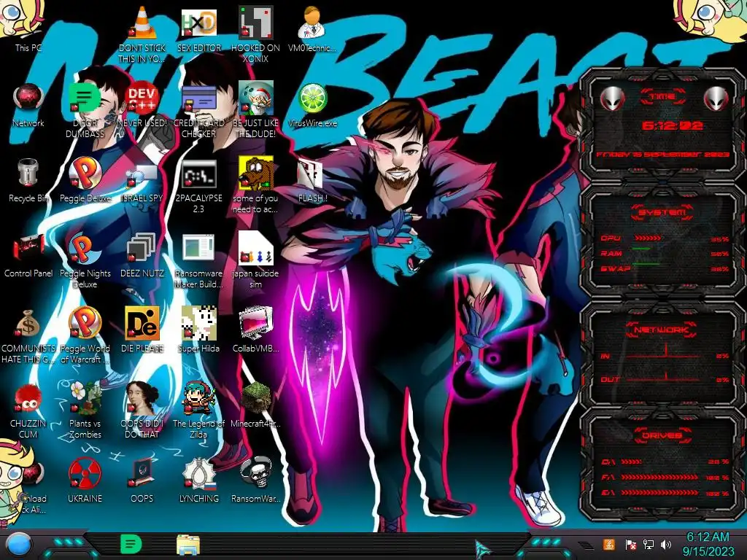747x560 pixels.
Task: Click the NETWORK header in the widget
Action: [x=661, y=330]
